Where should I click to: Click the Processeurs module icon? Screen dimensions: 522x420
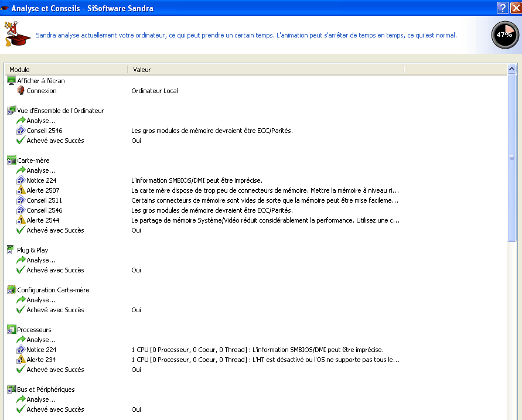(x=12, y=329)
